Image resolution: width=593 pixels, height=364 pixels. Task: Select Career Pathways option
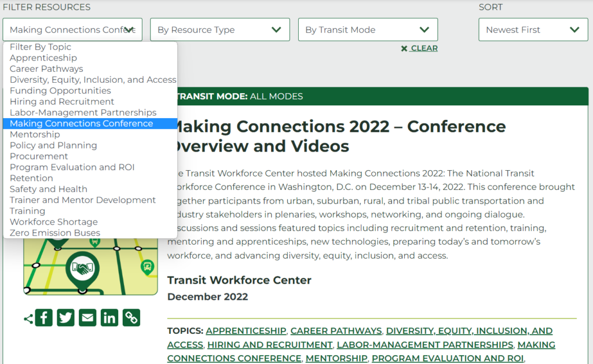[90, 69]
